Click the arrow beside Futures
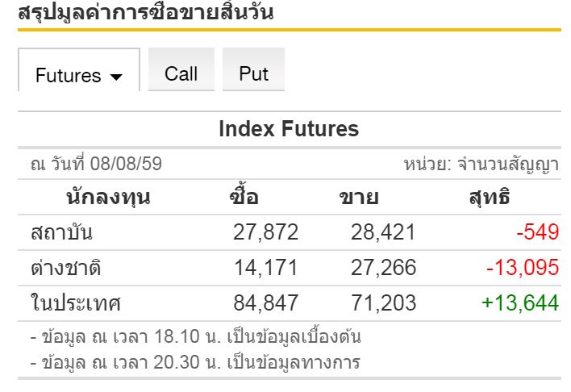The image size is (571, 392). [x=116, y=77]
